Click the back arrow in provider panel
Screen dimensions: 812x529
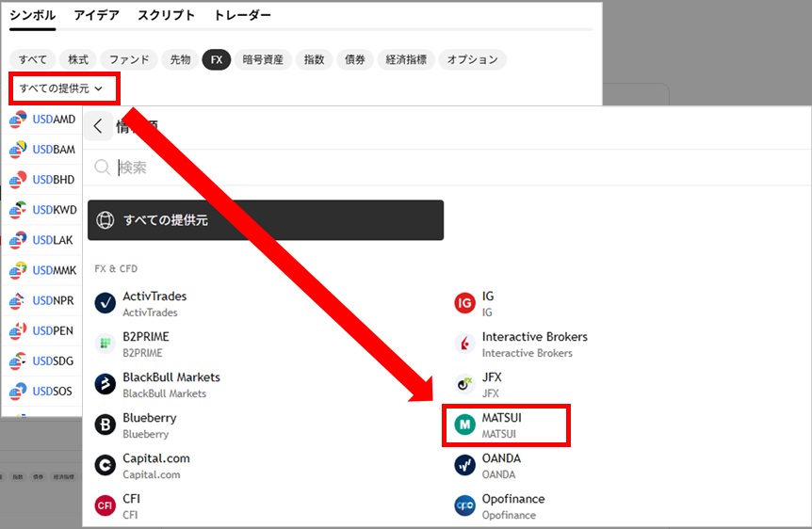click(98, 126)
